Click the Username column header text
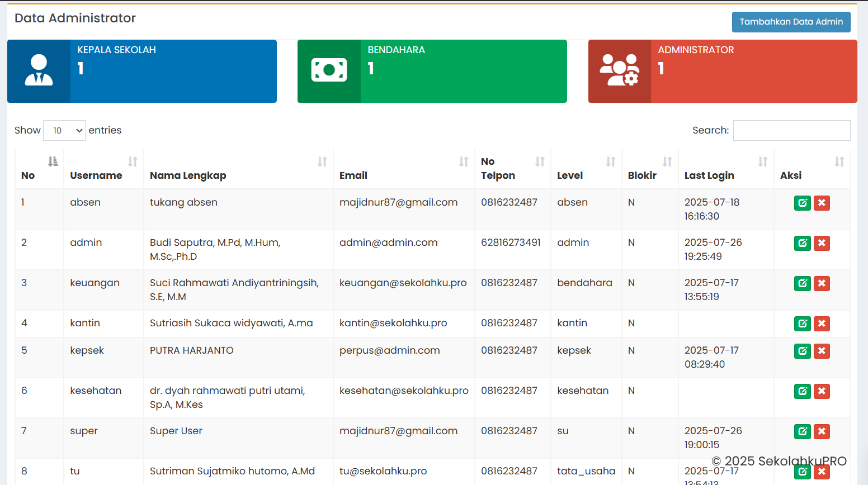 (x=96, y=175)
